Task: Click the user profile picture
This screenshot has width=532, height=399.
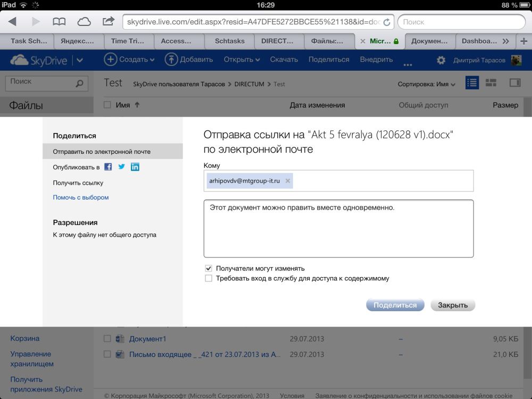Action: coord(516,60)
